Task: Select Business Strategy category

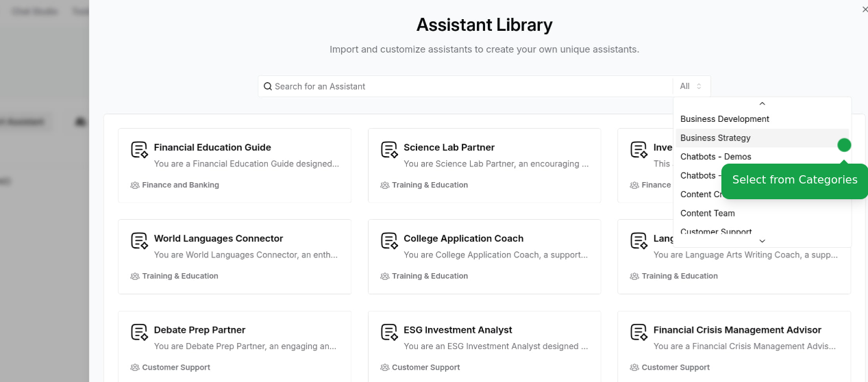Action: (762, 138)
